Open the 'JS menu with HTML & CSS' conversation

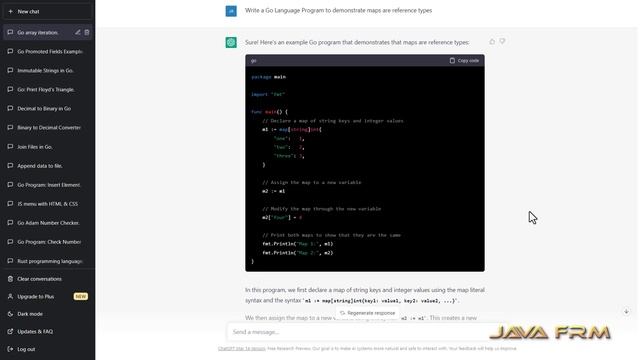tap(47, 204)
